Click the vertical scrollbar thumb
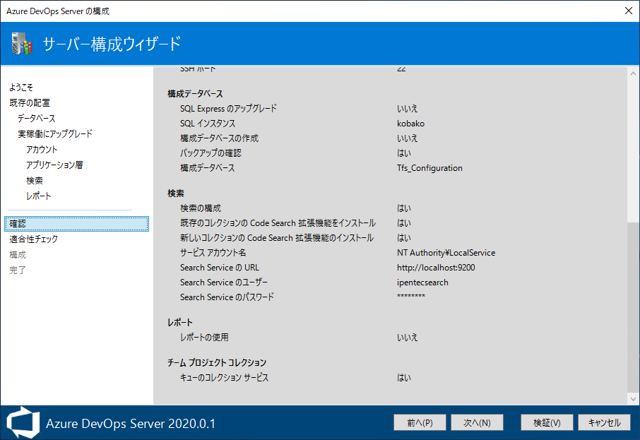Viewport: 640px width, 440px height. point(633,306)
